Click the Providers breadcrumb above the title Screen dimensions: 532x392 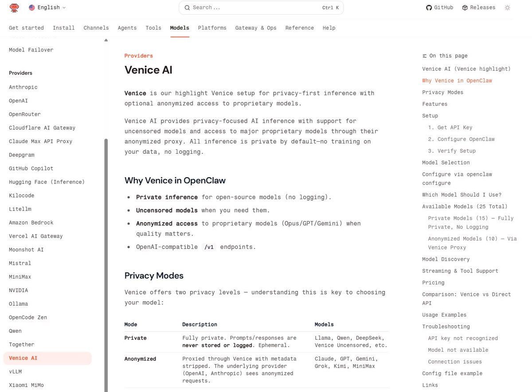138,56
